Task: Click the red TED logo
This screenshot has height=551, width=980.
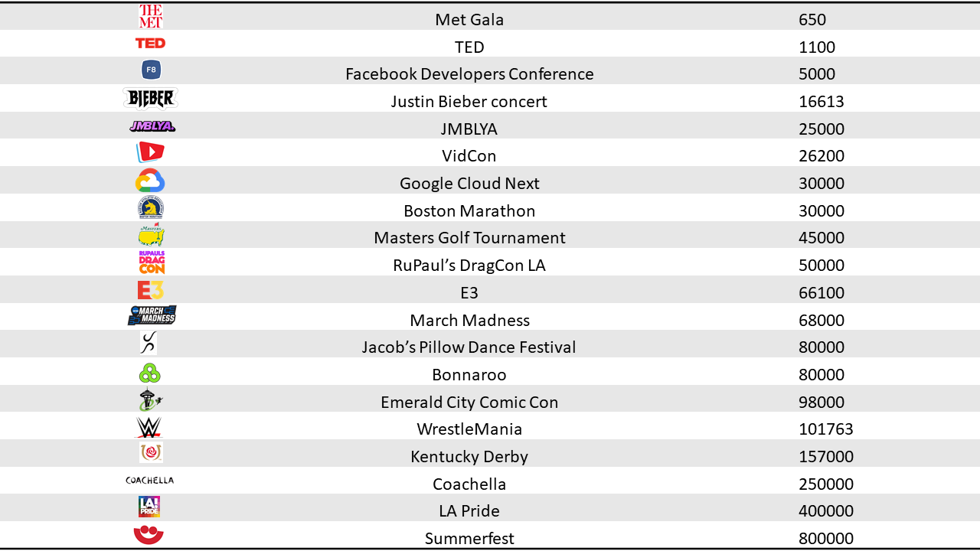Action: (151, 44)
